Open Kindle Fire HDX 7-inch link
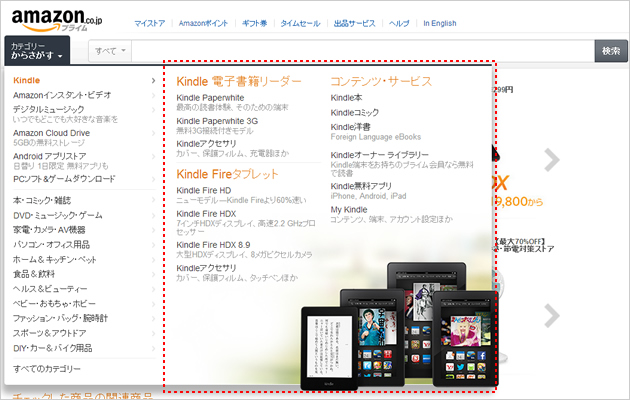 point(206,214)
